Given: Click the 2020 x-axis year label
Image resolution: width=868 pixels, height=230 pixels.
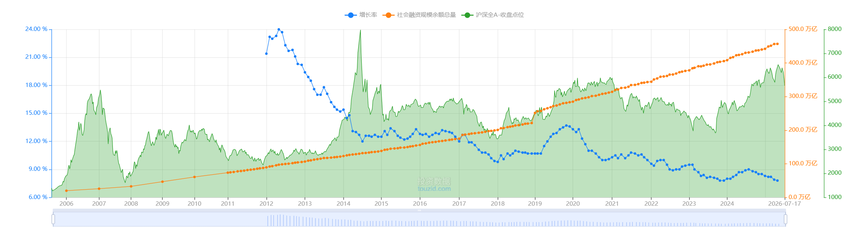Looking at the screenshot, I should point(573,203).
